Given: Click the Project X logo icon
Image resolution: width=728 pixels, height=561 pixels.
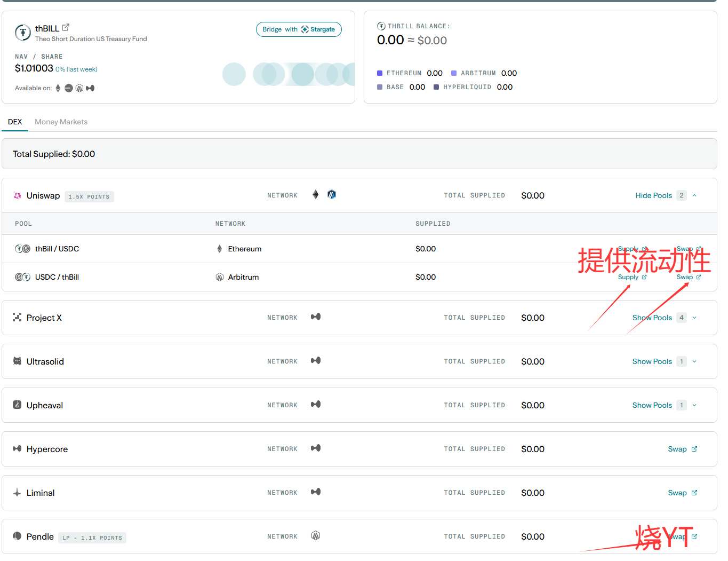Looking at the screenshot, I should (x=17, y=317).
